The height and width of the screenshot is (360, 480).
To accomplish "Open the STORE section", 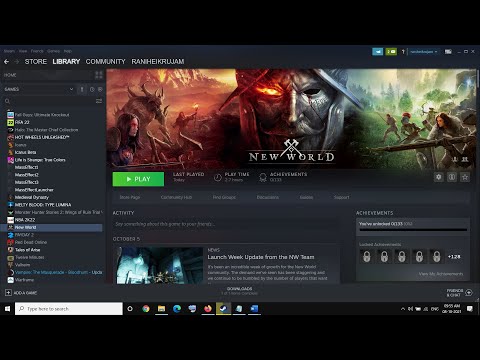I will [x=36, y=62].
